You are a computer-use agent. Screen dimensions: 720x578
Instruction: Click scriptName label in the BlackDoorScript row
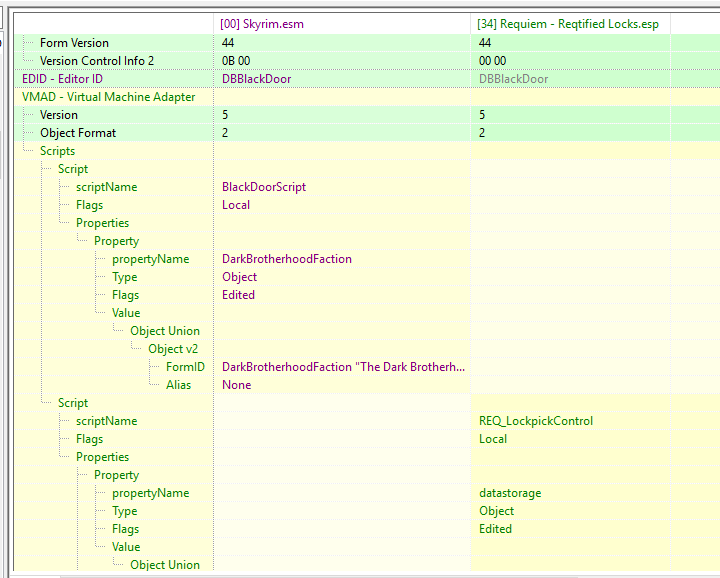[x=107, y=187]
